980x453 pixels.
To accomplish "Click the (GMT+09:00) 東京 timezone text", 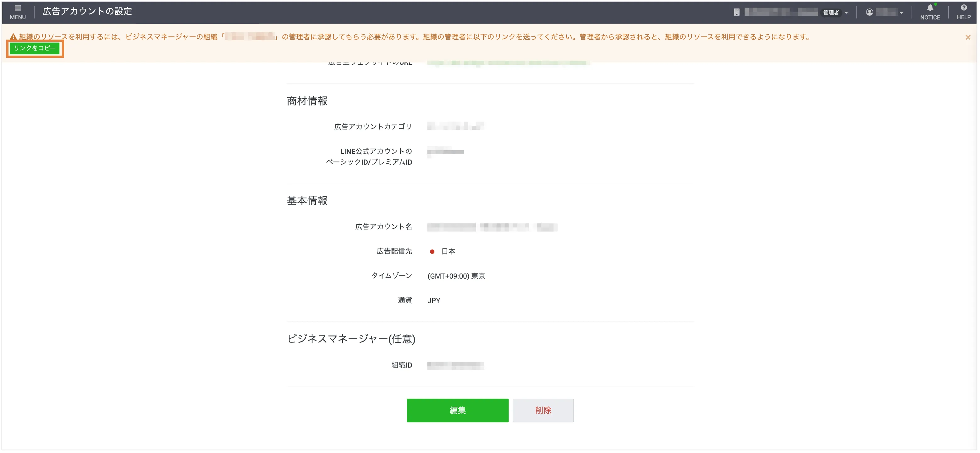I will (x=456, y=276).
